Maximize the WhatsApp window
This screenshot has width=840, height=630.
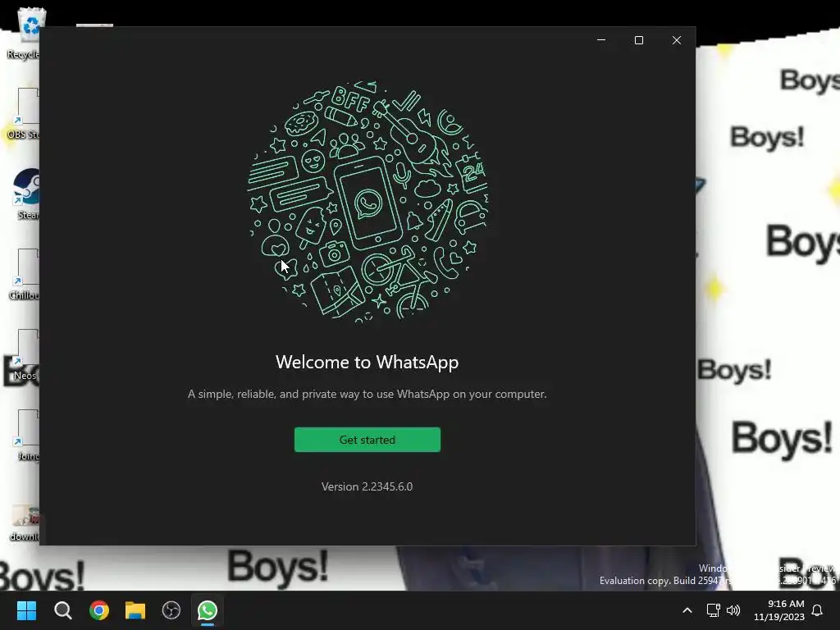coord(638,40)
